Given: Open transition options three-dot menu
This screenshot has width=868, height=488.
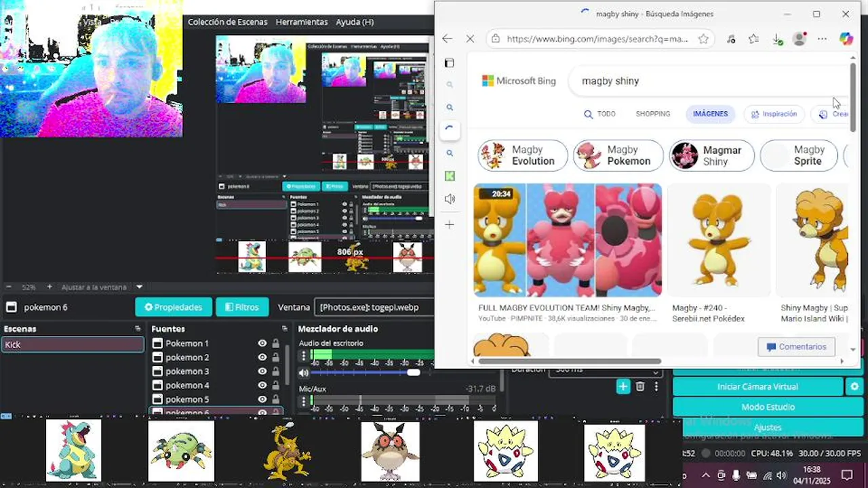Looking at the screenshot, I should pyautogui.click(x=656, y=386).
